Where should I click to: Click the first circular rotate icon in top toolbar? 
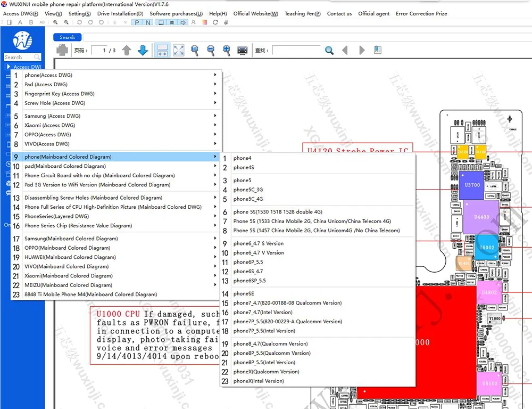tap(79, 22)
